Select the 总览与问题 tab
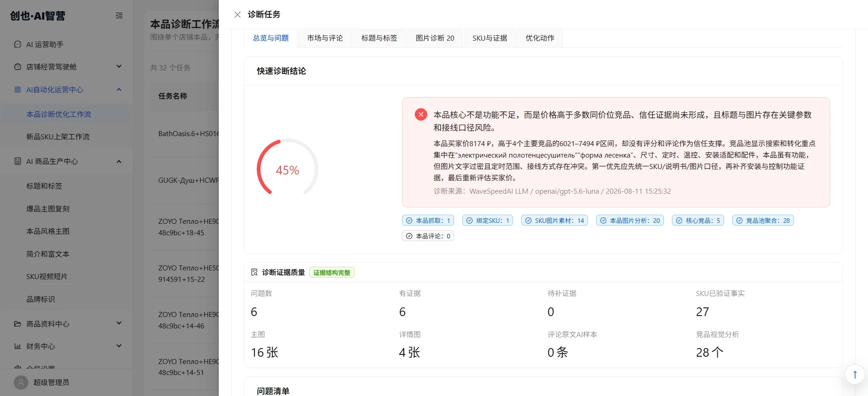Image resolution: width=868 pixels, height=396 pixels. click(270, 38)
